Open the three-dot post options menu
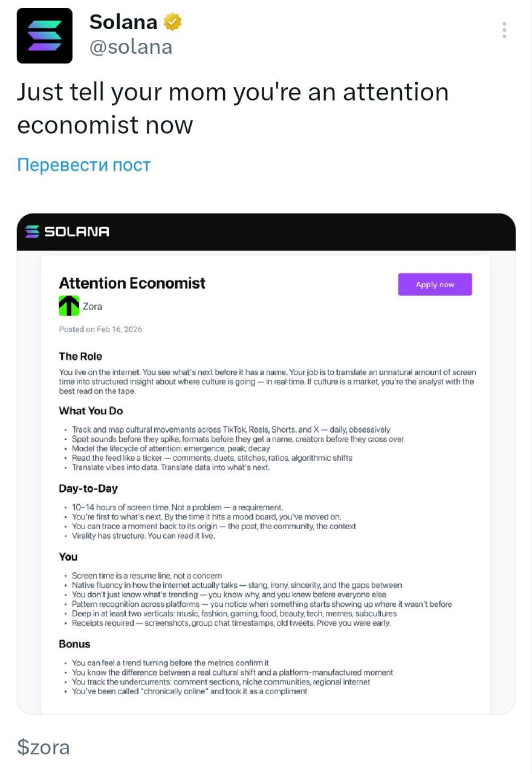This screenshot has height=774, width=532. [504, 30]
